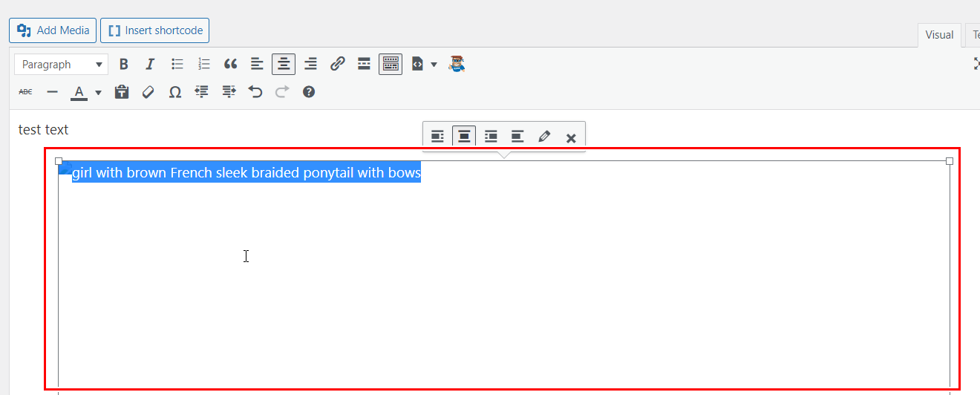The width and height of the screenshot is (980, 395).
Task: Insert a special character with Omega icon
Action: [175, 93]
